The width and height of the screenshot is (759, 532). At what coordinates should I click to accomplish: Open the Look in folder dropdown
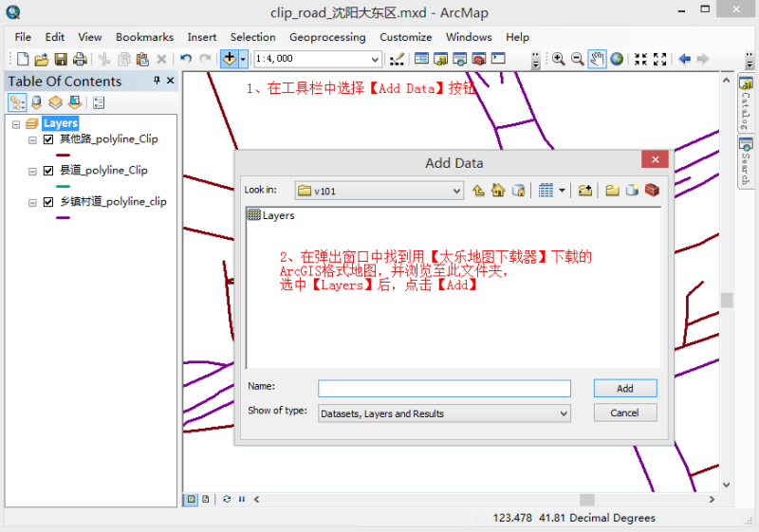click(456, 191)
